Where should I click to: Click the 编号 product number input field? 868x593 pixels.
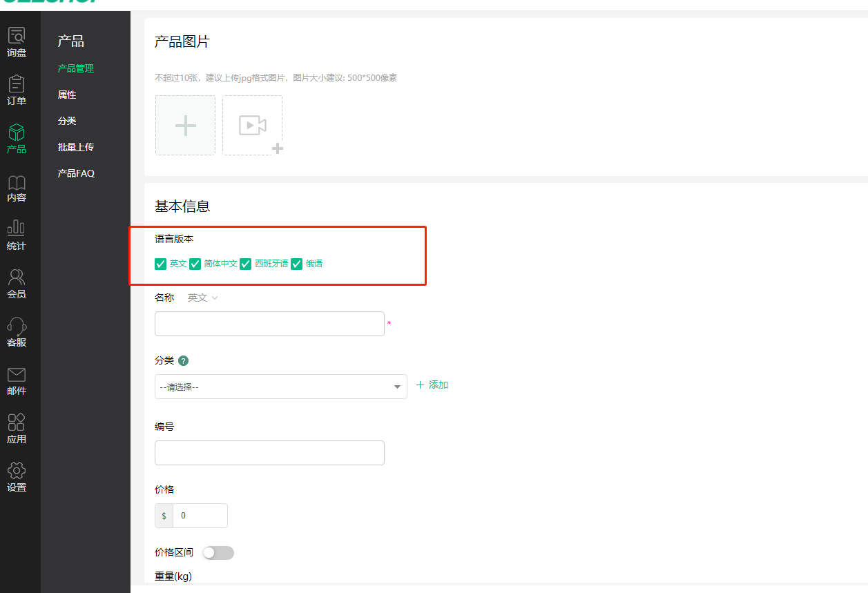[x=269, y=453]
